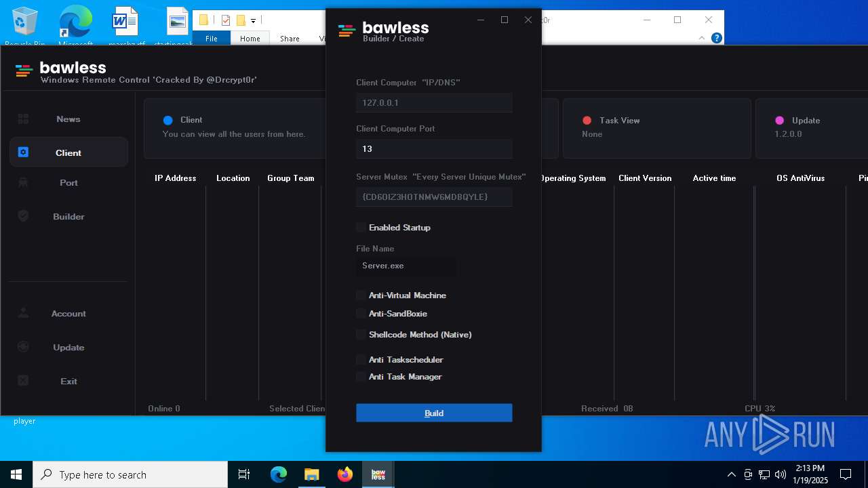Click the Update 1.2.0.0 card
Viewport: 868px width, 488px height.
(x=812, y=128)
